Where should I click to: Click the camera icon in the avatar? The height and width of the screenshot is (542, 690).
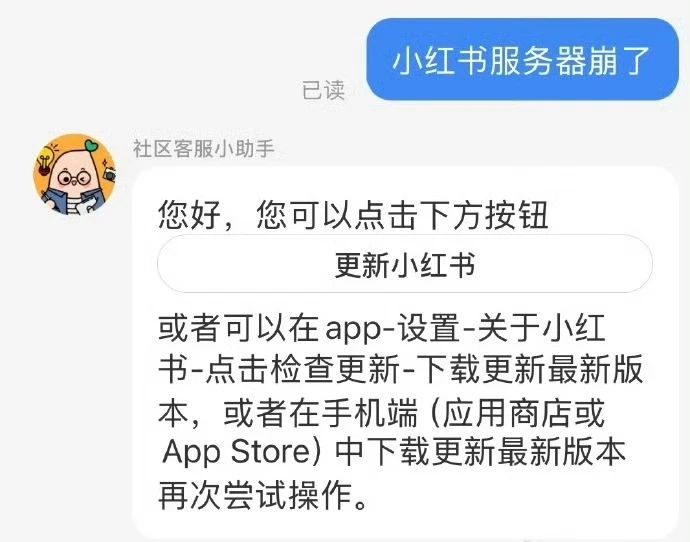[109, 174]
